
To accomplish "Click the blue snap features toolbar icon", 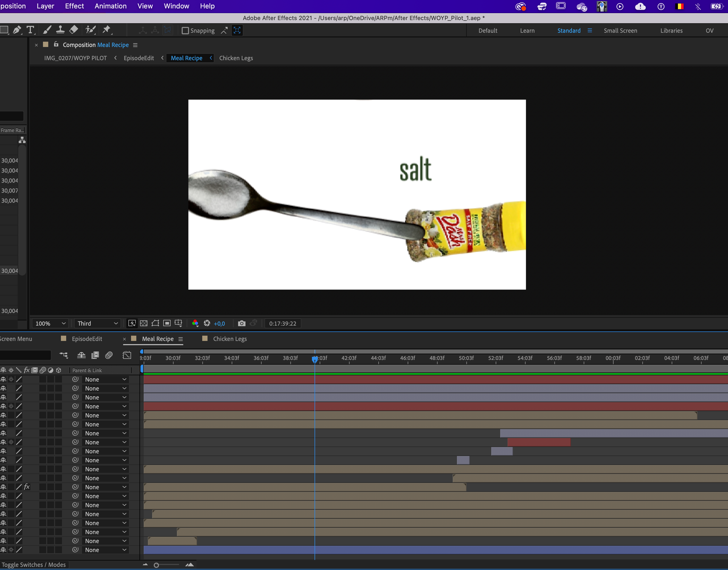I will click(x=237, y=30).
